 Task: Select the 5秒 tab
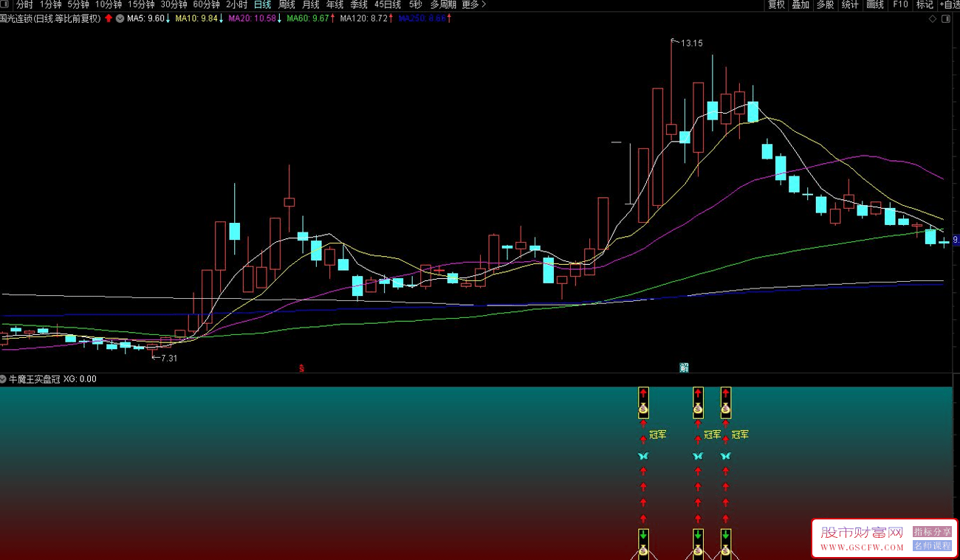(x=416, y=4)
